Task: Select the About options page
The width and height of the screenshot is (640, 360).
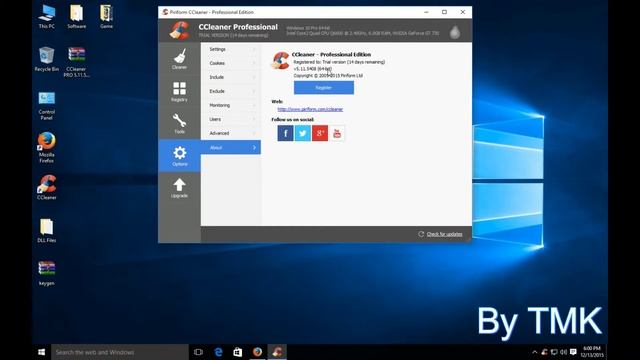Action: click(231, 147)
